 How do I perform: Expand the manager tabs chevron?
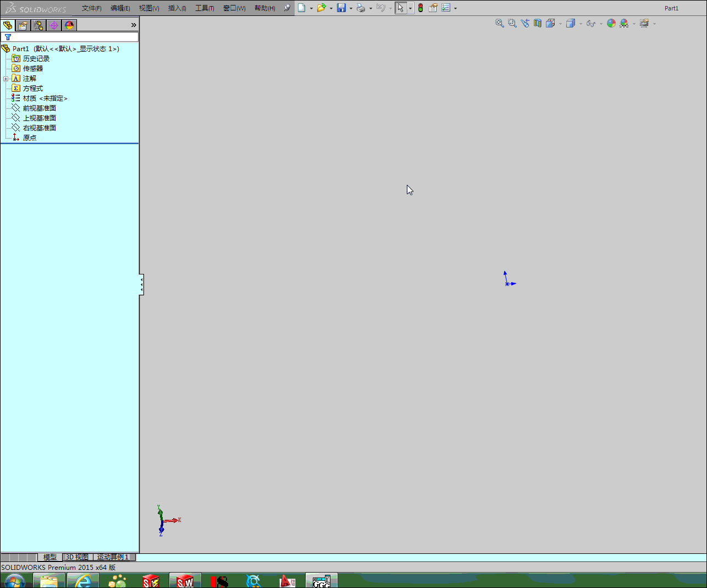(134, 25)
